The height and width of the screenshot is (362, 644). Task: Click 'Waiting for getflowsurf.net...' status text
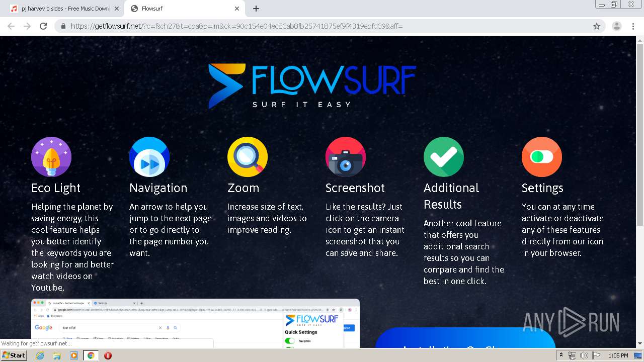(x=36, y=343)
